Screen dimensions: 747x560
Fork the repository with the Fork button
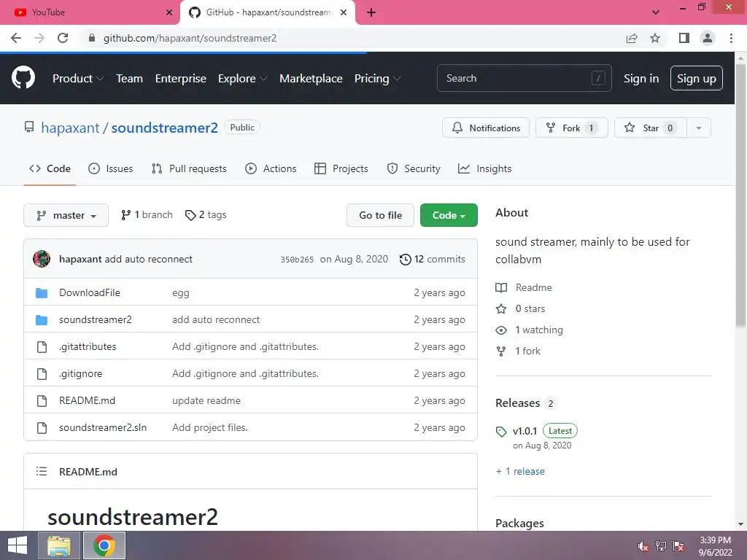tap(571, 128)
